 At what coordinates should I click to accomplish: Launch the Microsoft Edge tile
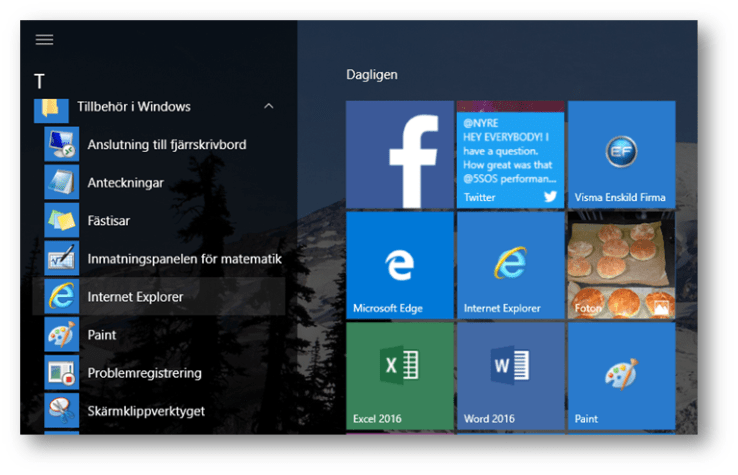(x=400, y=265)
